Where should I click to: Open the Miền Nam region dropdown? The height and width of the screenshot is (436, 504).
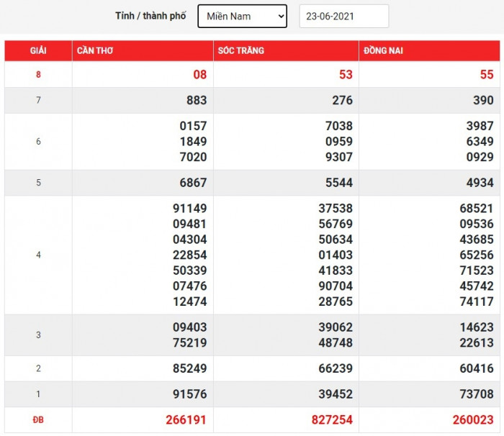point(242,16)
